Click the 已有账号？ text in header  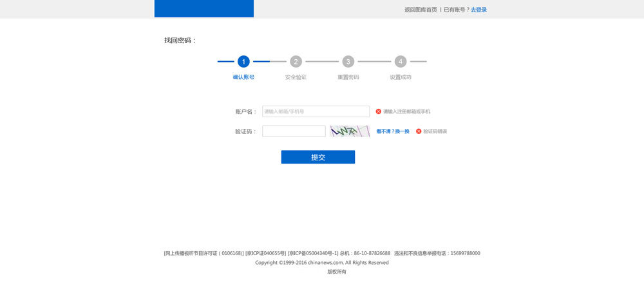click(457, 10)
